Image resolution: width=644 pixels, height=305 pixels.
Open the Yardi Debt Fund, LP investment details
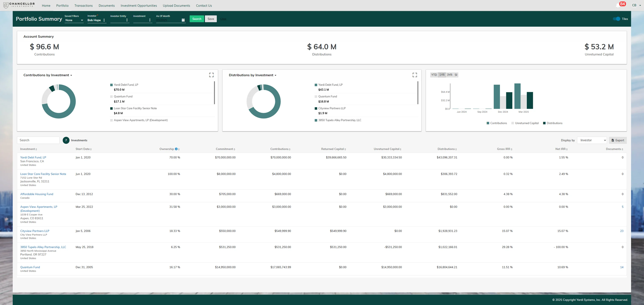[33, 157]
